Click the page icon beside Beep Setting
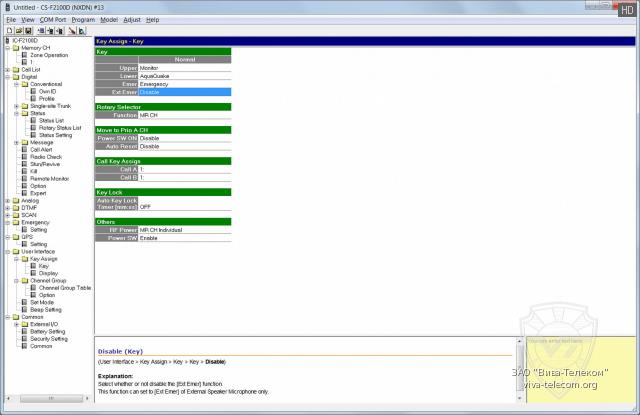Viewport: 640px width, 415px height. click(x=24, y=310)
